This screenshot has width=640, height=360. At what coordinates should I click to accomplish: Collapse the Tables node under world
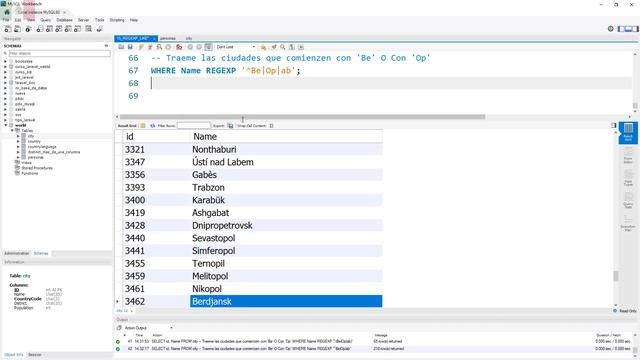(x=12, y=131)
